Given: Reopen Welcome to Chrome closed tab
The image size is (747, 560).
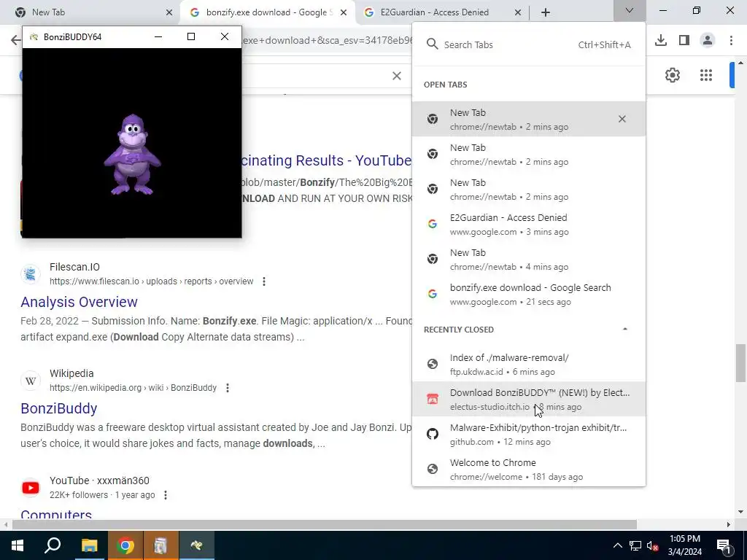Looking at the screenshot, I should pos(529,469).
